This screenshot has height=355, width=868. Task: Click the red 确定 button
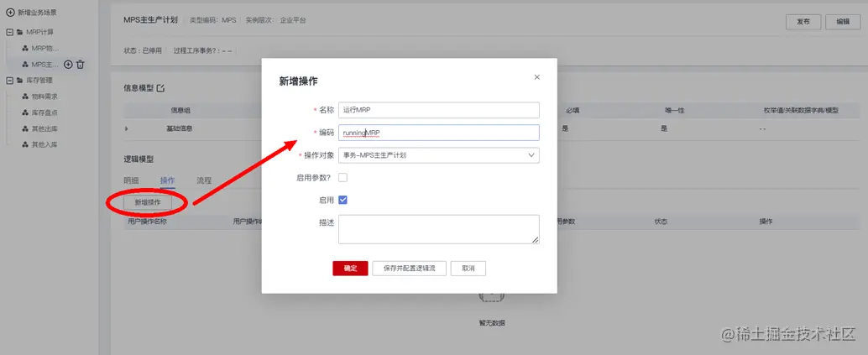click(350, 268)
